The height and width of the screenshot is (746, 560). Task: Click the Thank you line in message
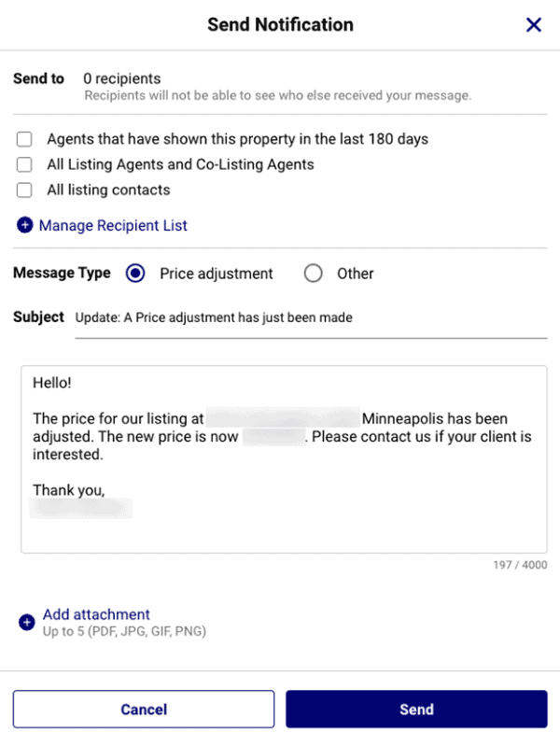pyautogui.click(x=68, y=490)
